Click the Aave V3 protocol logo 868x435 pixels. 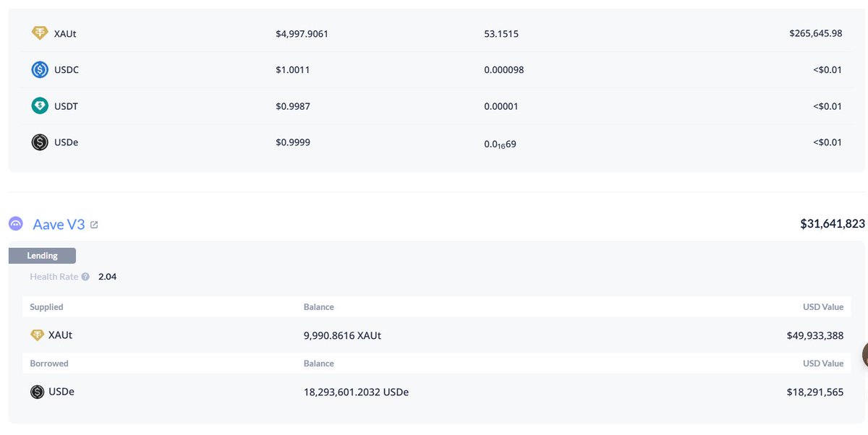point(16,224)
